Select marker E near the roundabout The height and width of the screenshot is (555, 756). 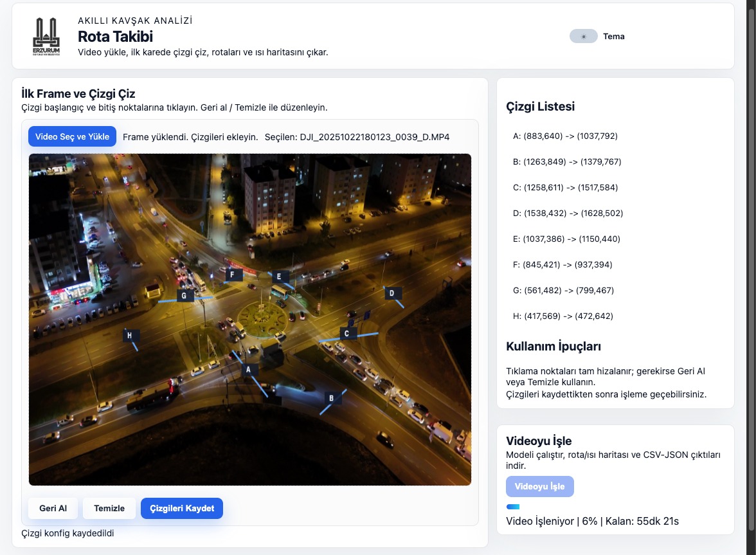coord(278,277)
